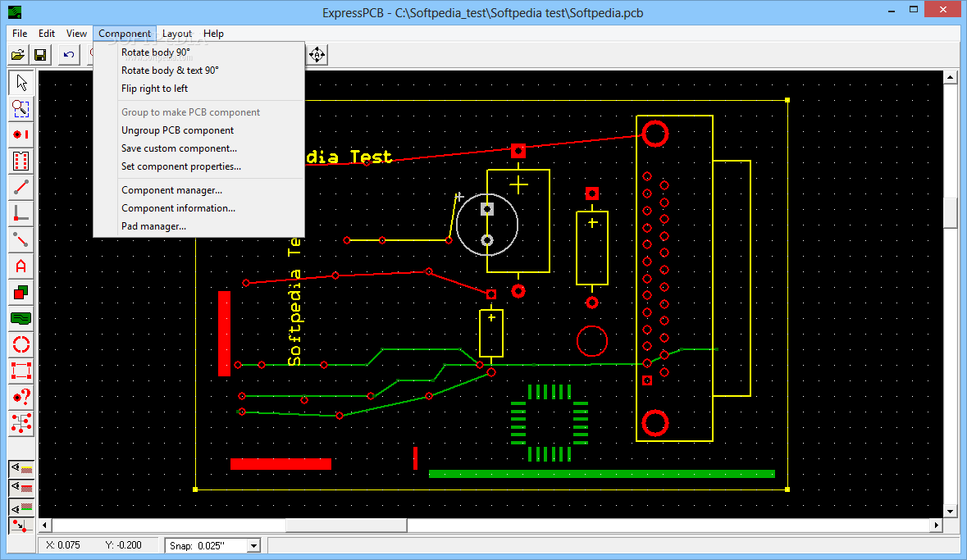Select the place circle tool
Screen dimensions: 967x560
coord(21,344)
